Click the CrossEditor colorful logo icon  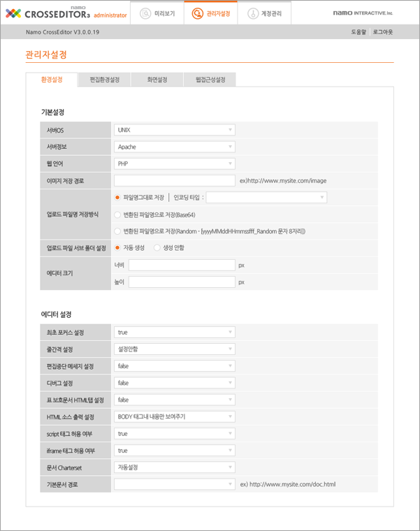(x=13, y=13)
